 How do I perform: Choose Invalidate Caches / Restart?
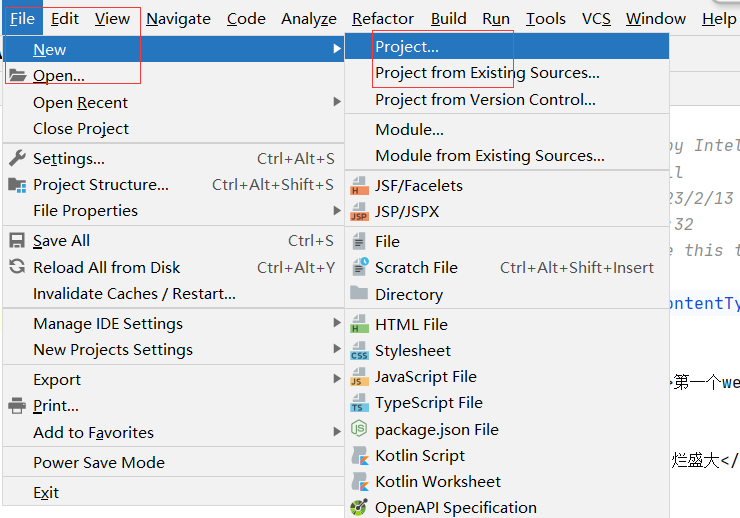tap(134, 293)
